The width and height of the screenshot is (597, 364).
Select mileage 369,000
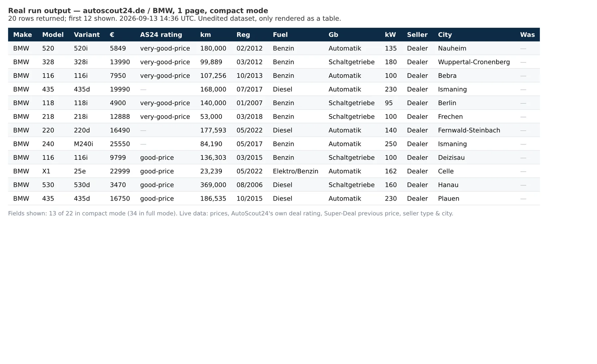(x=213, y=185)
